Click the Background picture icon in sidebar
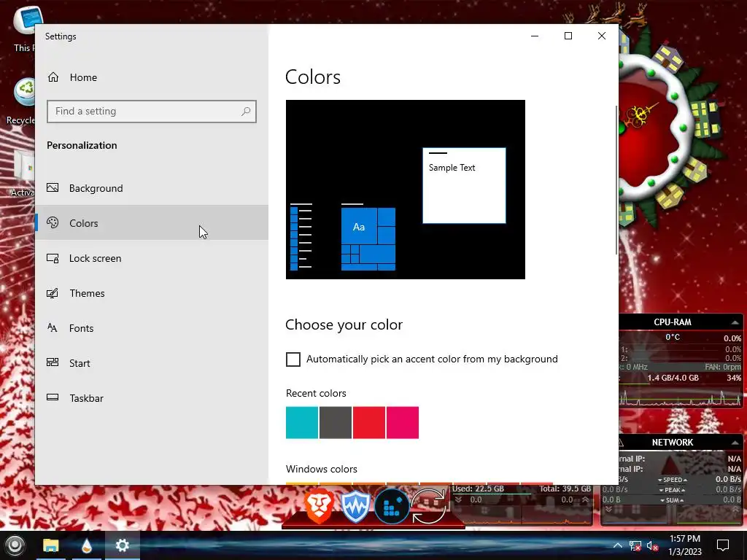 click(53, 187)
